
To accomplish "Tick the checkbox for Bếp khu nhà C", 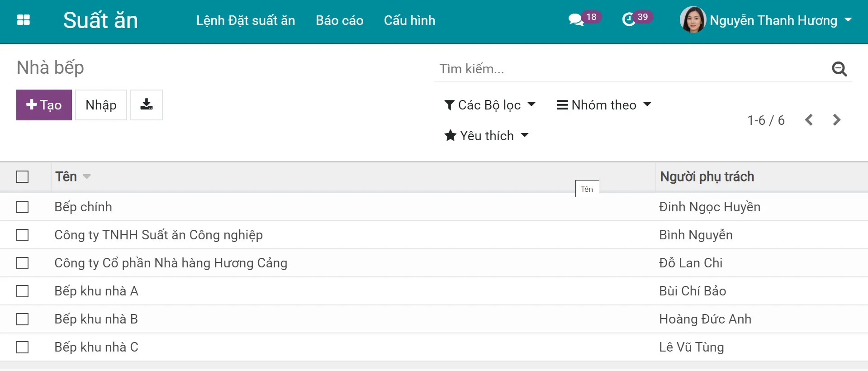I will 22,347.
